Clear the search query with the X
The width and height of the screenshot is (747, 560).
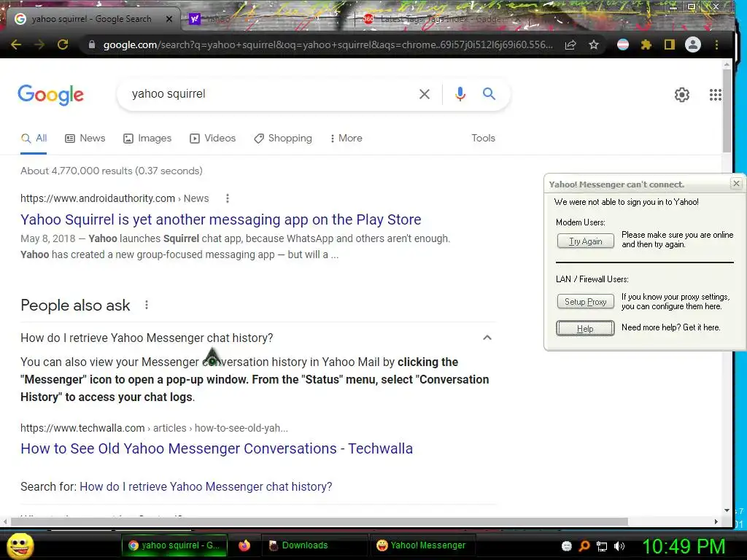point(425,94)
